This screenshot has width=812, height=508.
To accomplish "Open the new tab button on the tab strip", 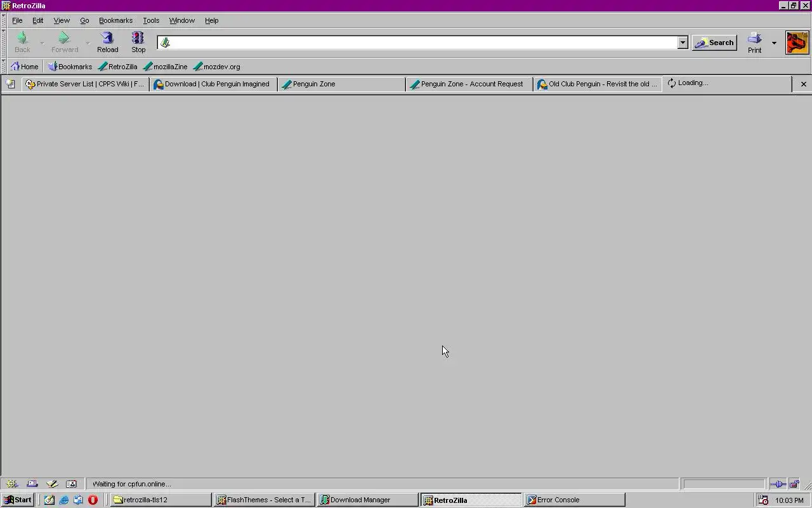I will pos(11,84).
